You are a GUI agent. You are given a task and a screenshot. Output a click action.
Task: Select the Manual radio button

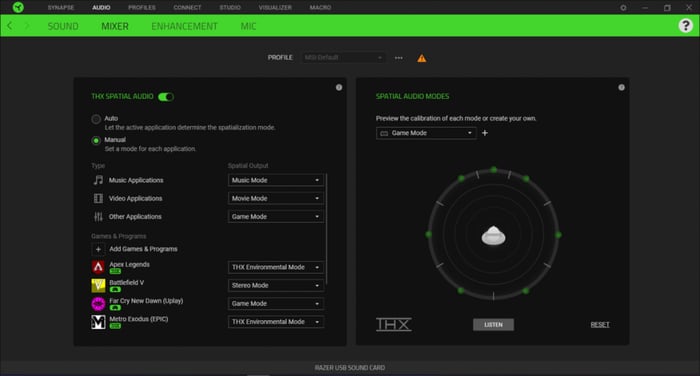pos(96,141)
